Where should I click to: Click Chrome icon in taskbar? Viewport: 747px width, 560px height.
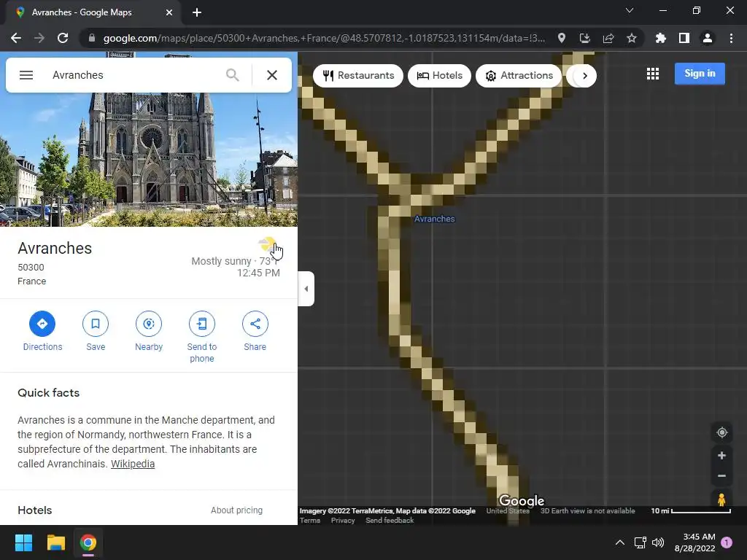pyautogui.click(x=88, y=542)
